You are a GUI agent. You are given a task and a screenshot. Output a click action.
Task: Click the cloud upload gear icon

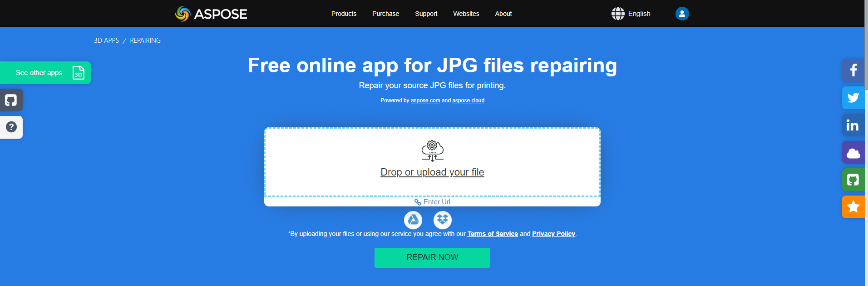click(432, 151)
